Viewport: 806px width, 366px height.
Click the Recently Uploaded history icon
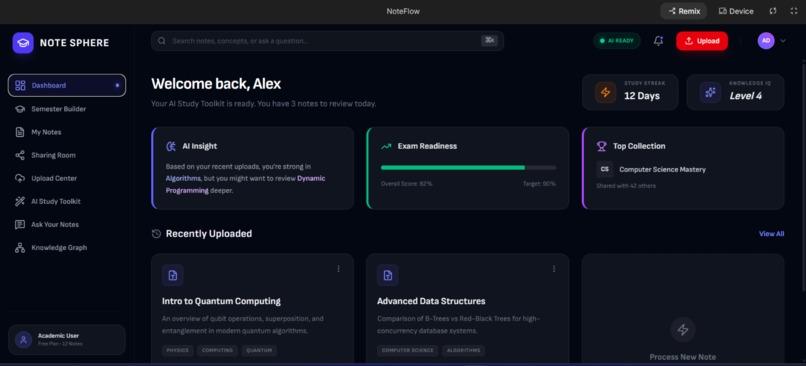(x=156, y=234)
